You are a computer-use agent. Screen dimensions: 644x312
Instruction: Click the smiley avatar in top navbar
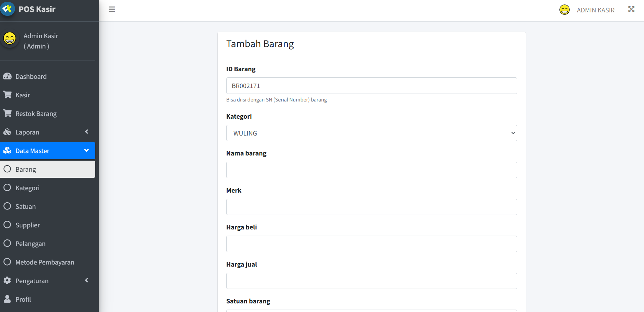click(x=565, y=10)
